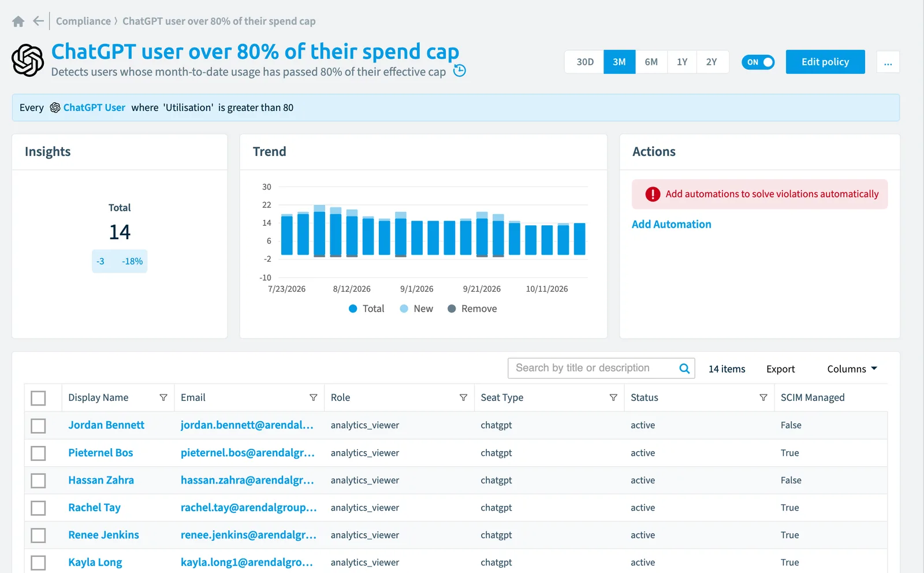The image size is (924, 573).
Task: Open the Columns dropdown
Action: point(852,369)
